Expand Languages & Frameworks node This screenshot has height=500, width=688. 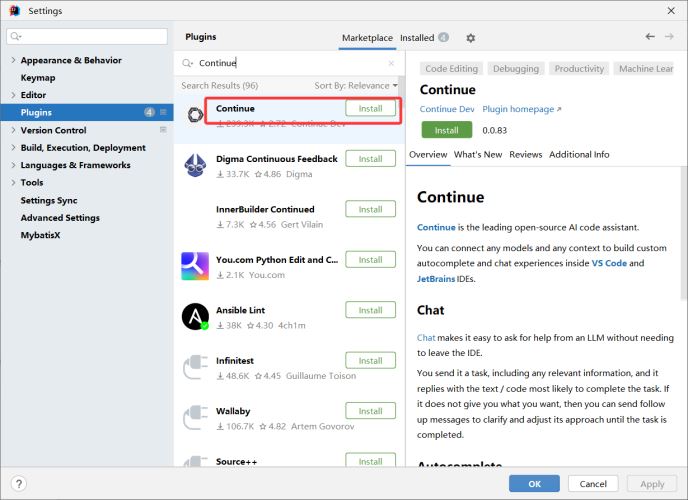pyautogui.click(x=13, y=165)
